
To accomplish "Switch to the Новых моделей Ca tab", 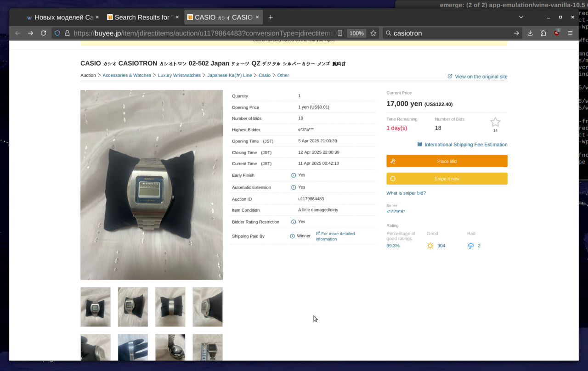I will (x=60, y=17).
